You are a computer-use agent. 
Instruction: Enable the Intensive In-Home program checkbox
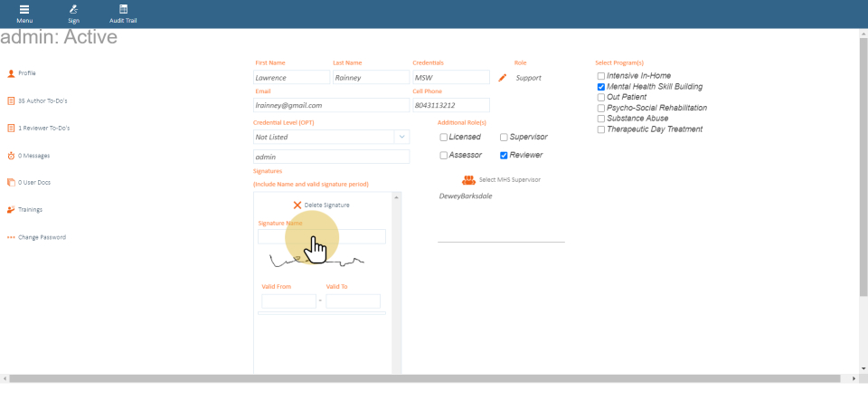[x=601, y=76]
